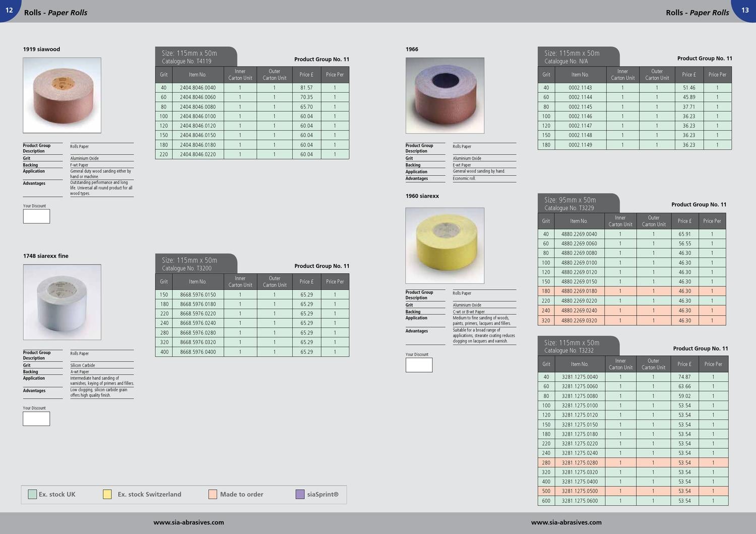Click the 1960 siarexx product title

[x=422, y=196]
